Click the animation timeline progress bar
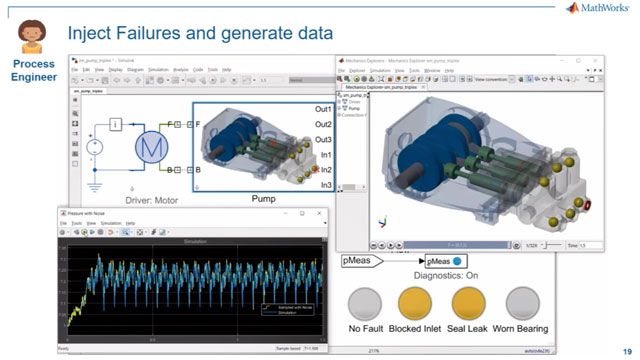The height and width of the screenshot is (360, 640). [457, 245]
